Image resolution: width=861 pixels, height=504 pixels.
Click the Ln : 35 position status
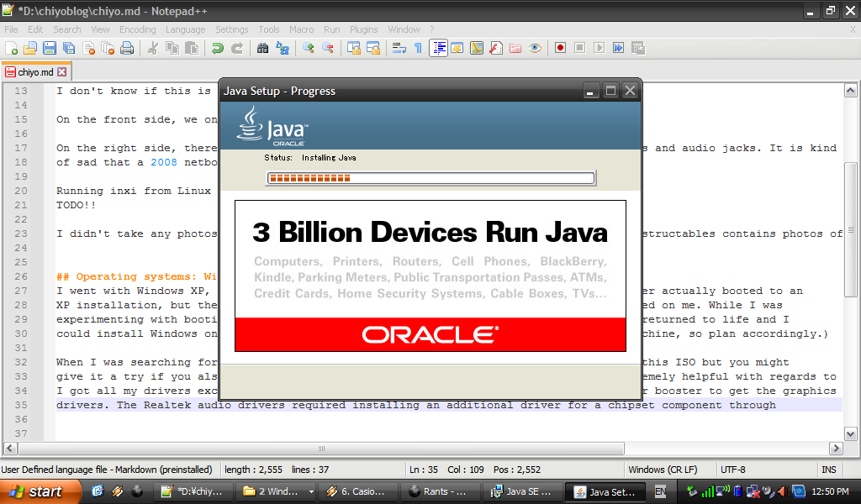pyautogui.click(x=423, y=470)
